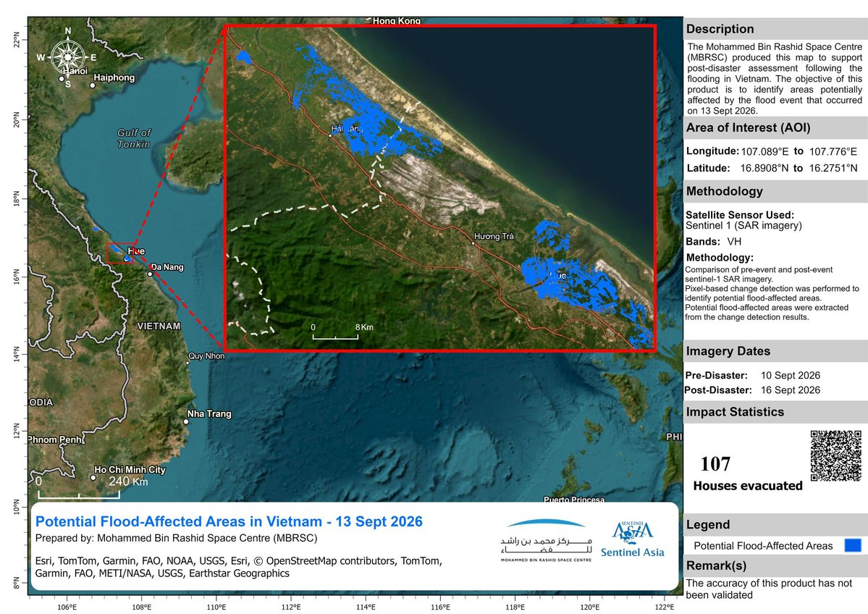Click the longitude value '107.089°E'
868x614 pixels.
point(765,152)
